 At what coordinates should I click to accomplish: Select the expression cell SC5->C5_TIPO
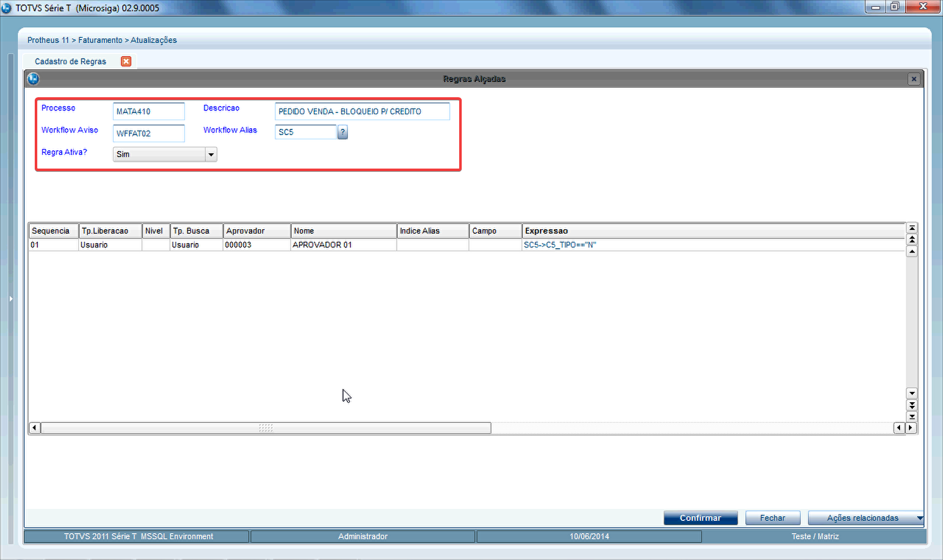pos(560,245)
